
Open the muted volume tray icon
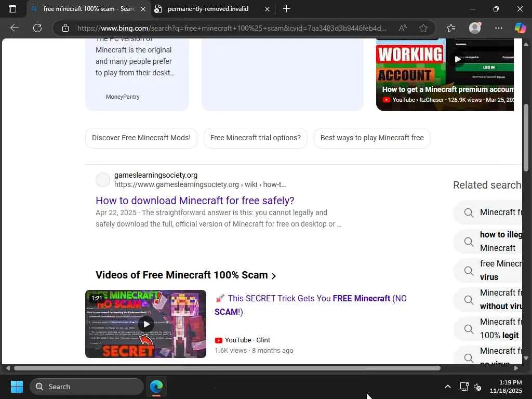point(477,387)
